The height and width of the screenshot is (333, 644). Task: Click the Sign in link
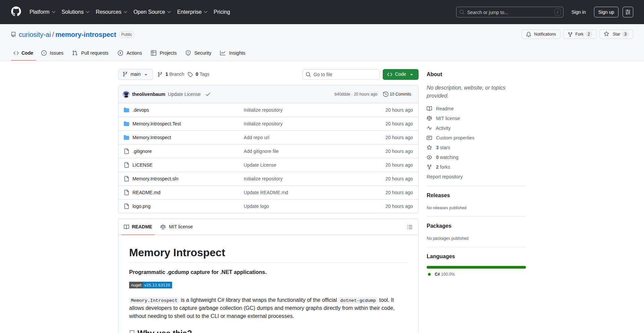(x=579, y=12)
